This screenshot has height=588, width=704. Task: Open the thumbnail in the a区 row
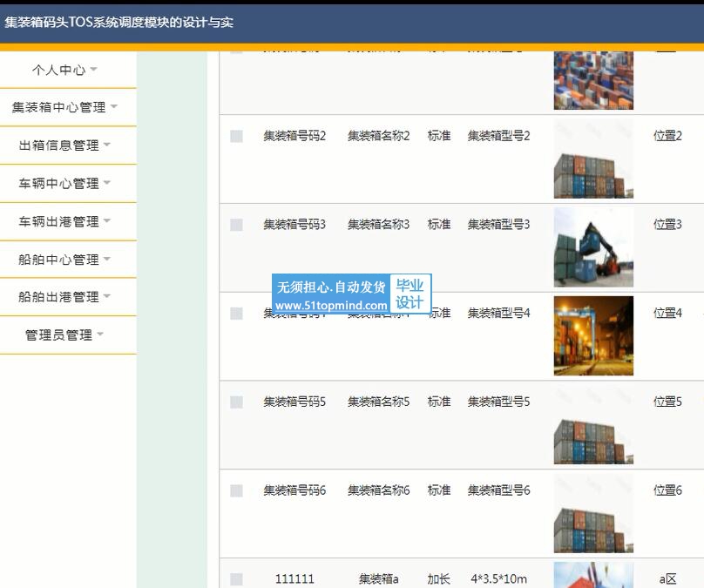point(593,575)
